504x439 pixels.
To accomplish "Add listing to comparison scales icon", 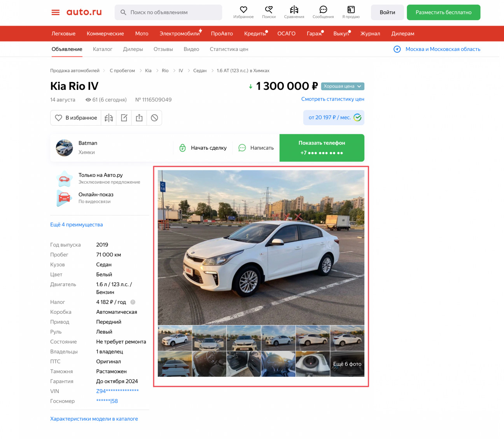I will click(x=109, y=118).
